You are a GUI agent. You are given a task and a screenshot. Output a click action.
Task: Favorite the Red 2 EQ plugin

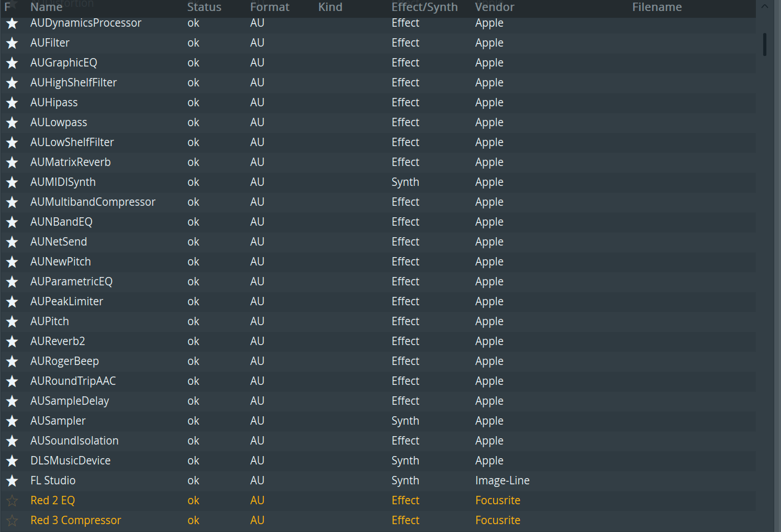click(12, 501)
